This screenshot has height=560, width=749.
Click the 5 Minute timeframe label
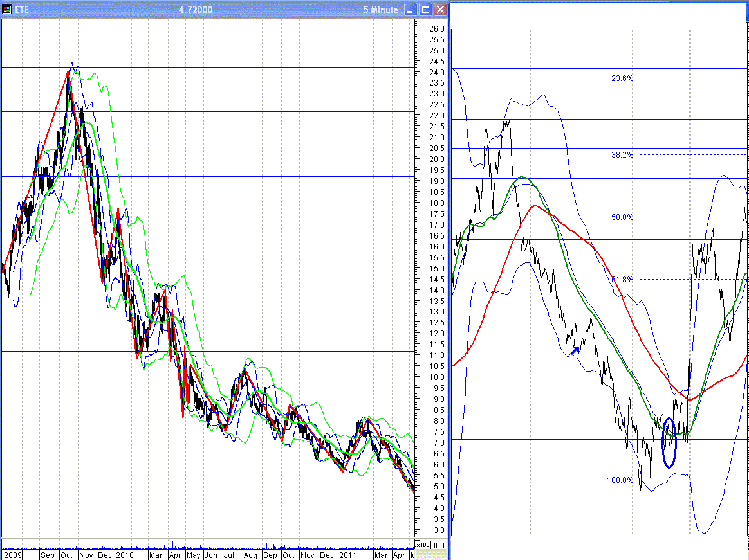pos(383,10)
